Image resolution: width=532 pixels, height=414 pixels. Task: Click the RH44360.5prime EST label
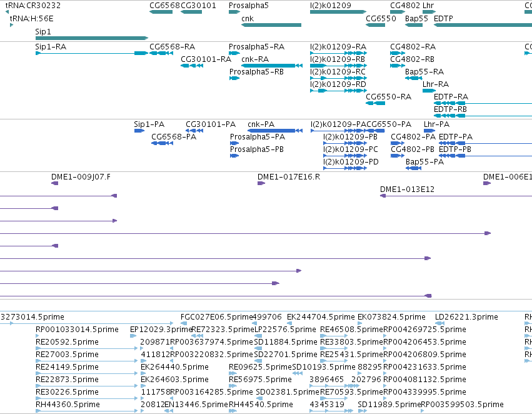(x=68, y=405)
